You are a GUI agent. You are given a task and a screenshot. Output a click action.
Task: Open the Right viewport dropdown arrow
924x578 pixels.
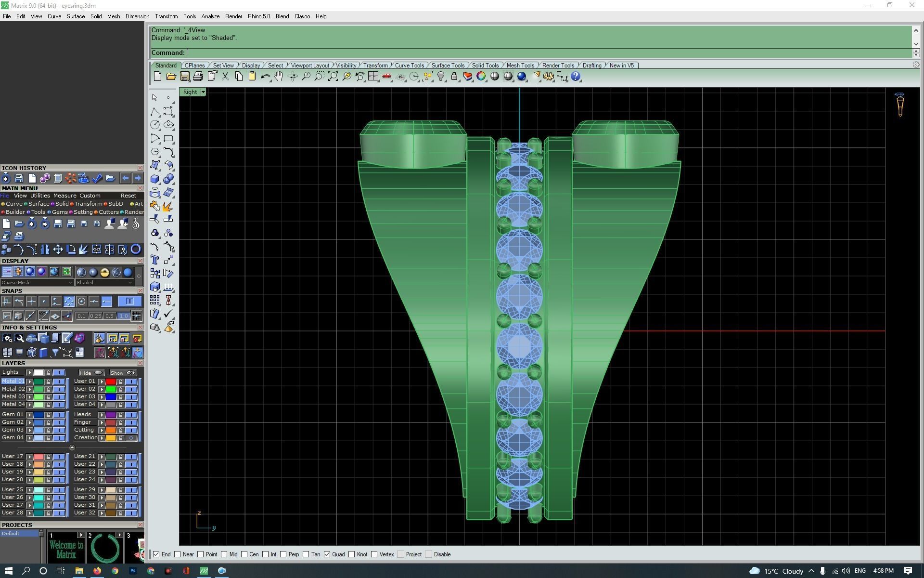pyautogui.click(x=203, y=92)
